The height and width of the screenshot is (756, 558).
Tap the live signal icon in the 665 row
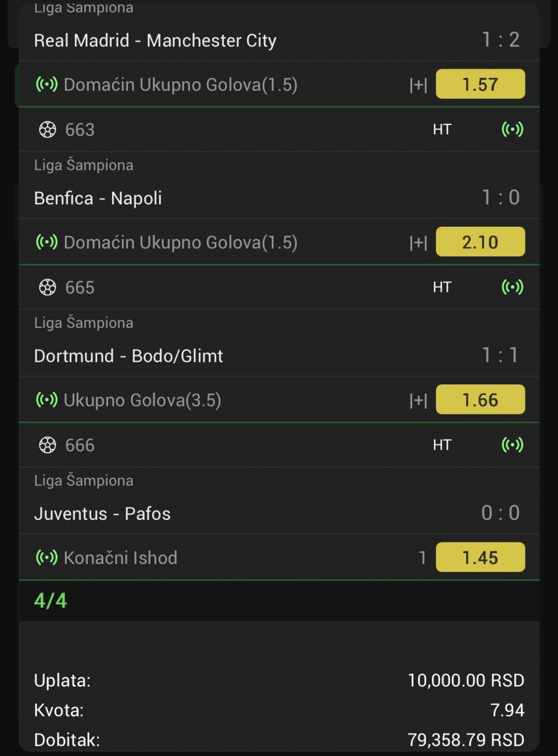(x=512, y=287)
